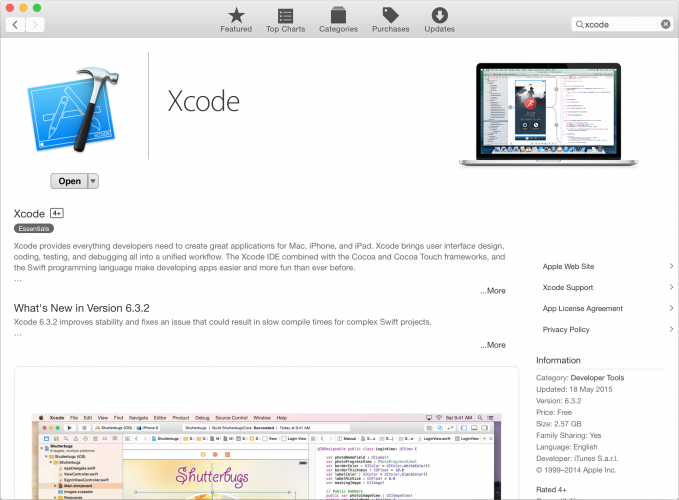Screen dimensions: 679x500
Task: Click the search magnifier icon
Action: [579, 24]
